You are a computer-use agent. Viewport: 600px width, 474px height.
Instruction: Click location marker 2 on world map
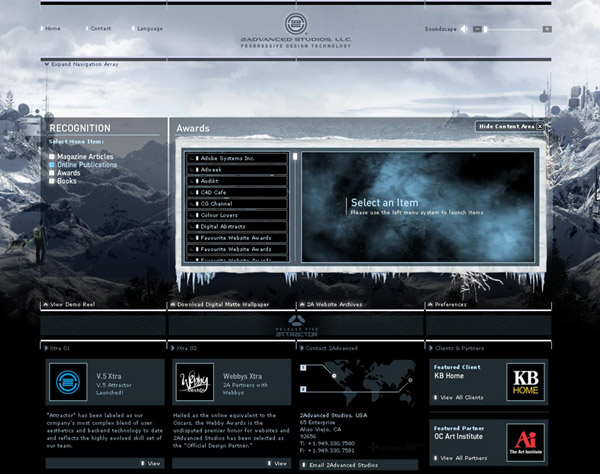tap(303, 389)
